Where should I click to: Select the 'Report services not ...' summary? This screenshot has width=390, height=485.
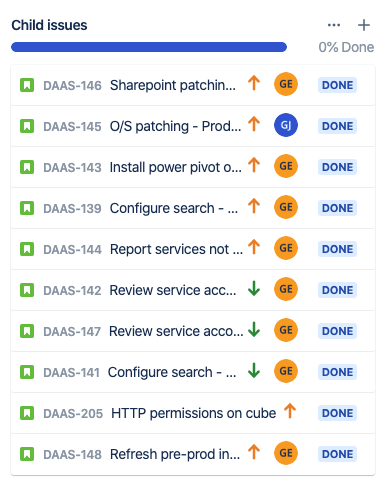(x=176, y=249)
